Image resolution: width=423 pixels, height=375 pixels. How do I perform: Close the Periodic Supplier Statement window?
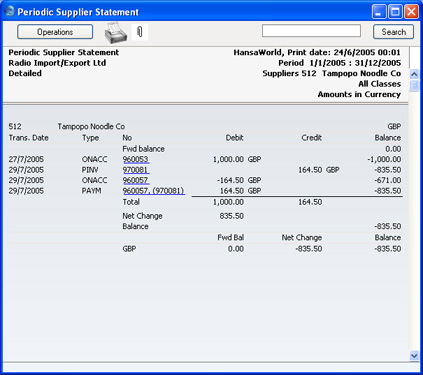click(x=411, y=12)
